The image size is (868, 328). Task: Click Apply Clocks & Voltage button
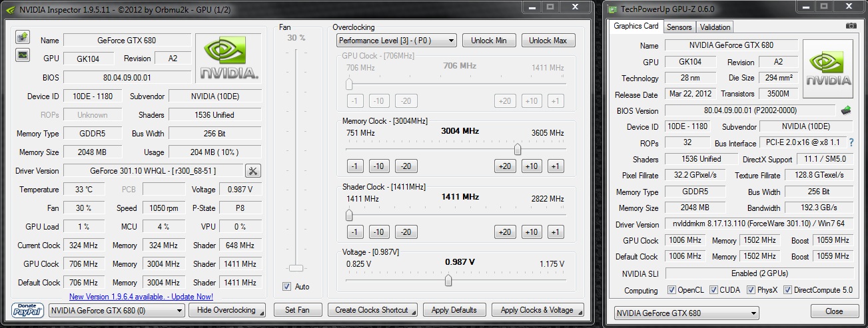(x=537, y=310)
